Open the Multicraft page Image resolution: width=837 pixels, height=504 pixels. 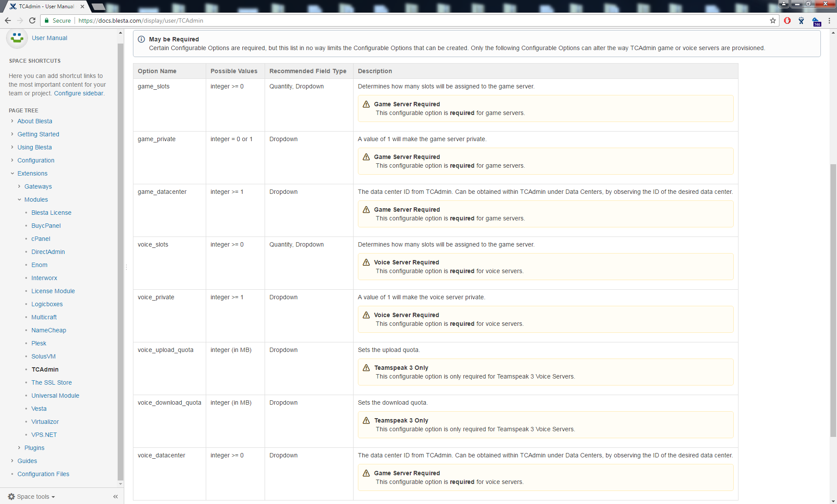click(44, 317)
